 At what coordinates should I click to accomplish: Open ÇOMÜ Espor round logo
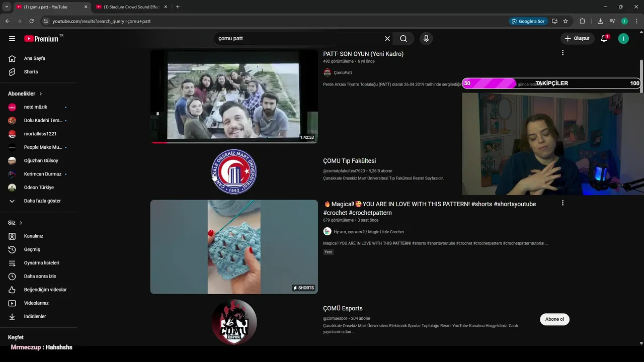click(234, 322)
